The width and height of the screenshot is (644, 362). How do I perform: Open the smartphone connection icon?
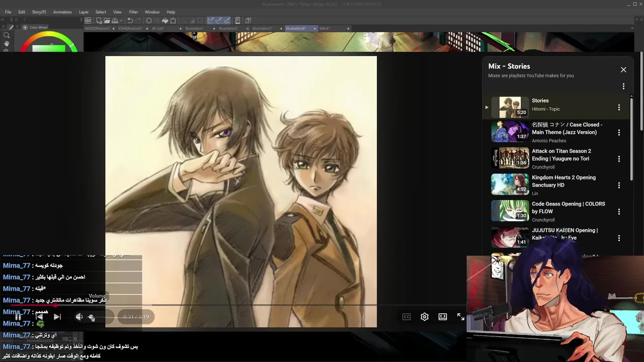[237, 21]
